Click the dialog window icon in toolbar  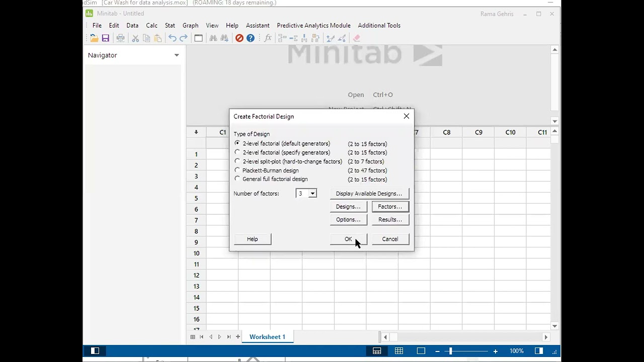pyautogui.click(x=198, y=38)
